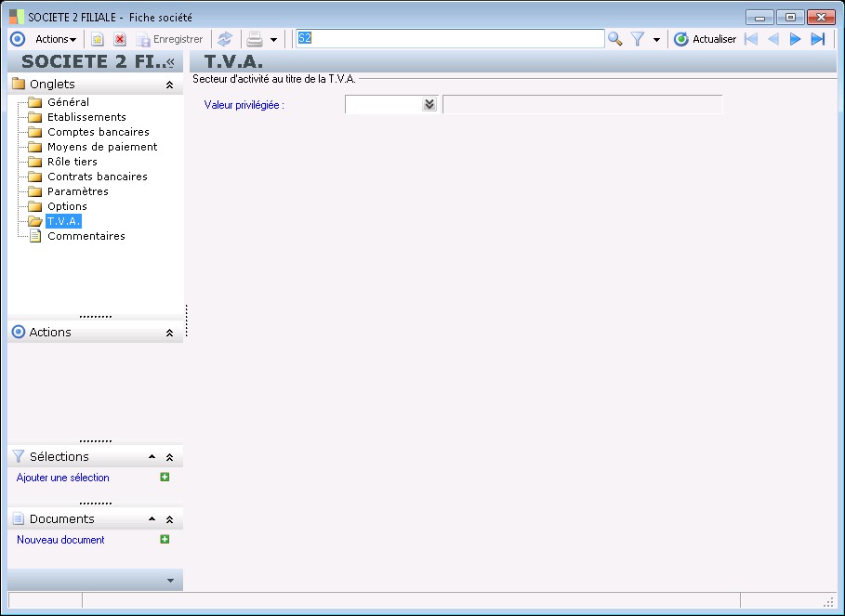Click the Enregistrer save button
Screen dimensions: 845x616
pyautogui.click(x=169, y=39)
